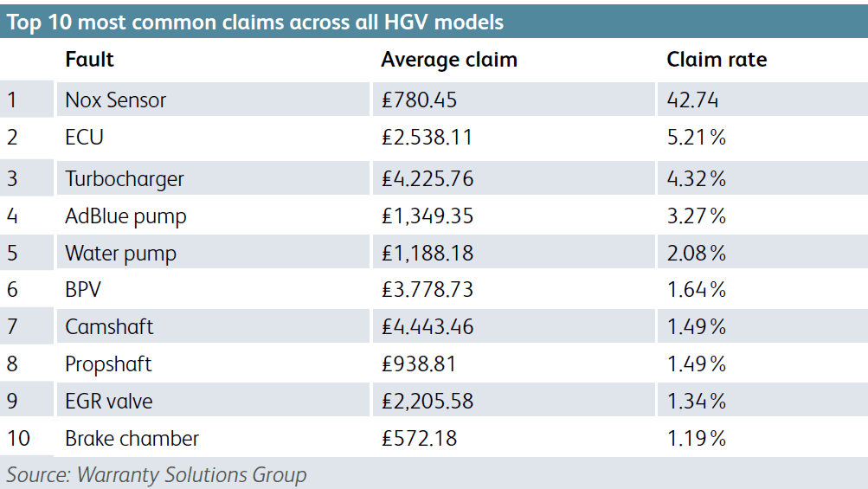The width and height of the screenshot is (868, 489).
Task: Click the ECU fault cell
Action: pyautogui.click(x=85, y=137)
